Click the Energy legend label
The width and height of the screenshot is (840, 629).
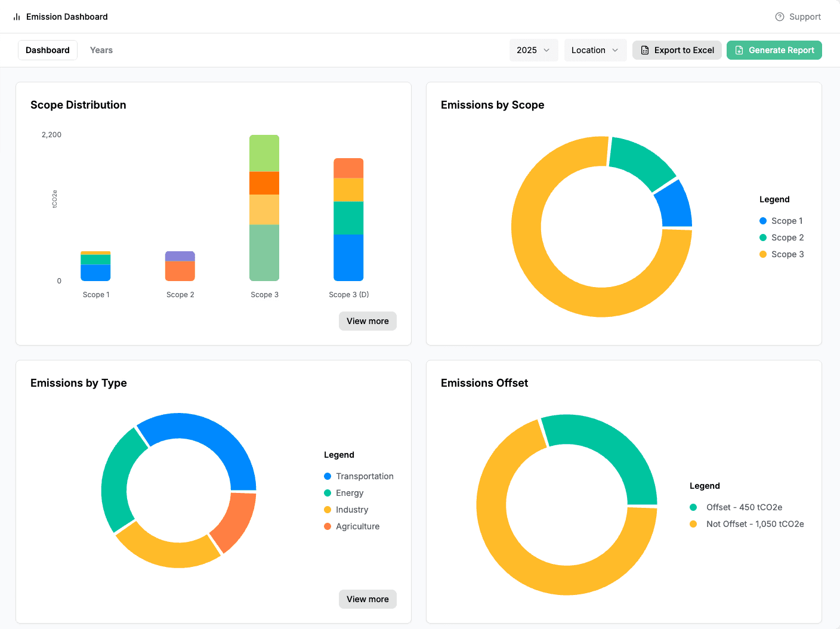coord(350,493)
